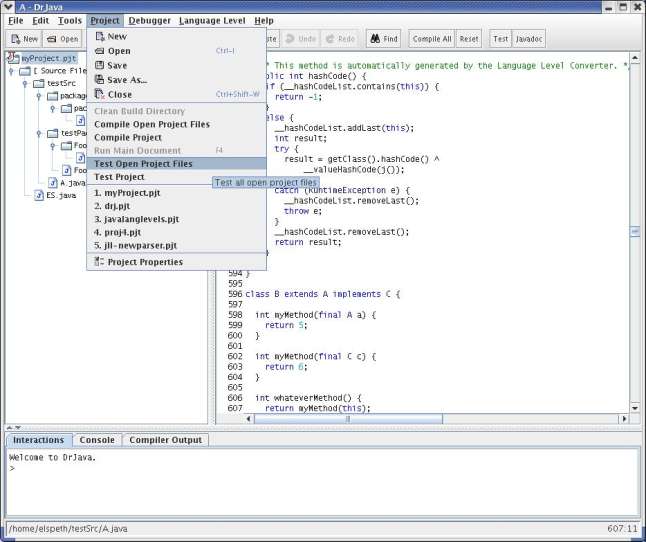Choose Test Open Project Files
646x542 pixels.
coord(176,164)
